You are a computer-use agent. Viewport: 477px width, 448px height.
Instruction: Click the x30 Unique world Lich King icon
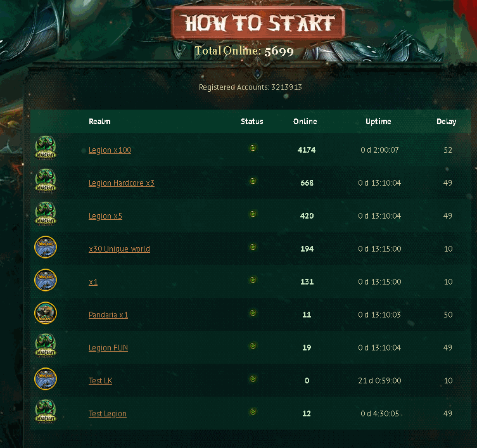coord(46,247)
